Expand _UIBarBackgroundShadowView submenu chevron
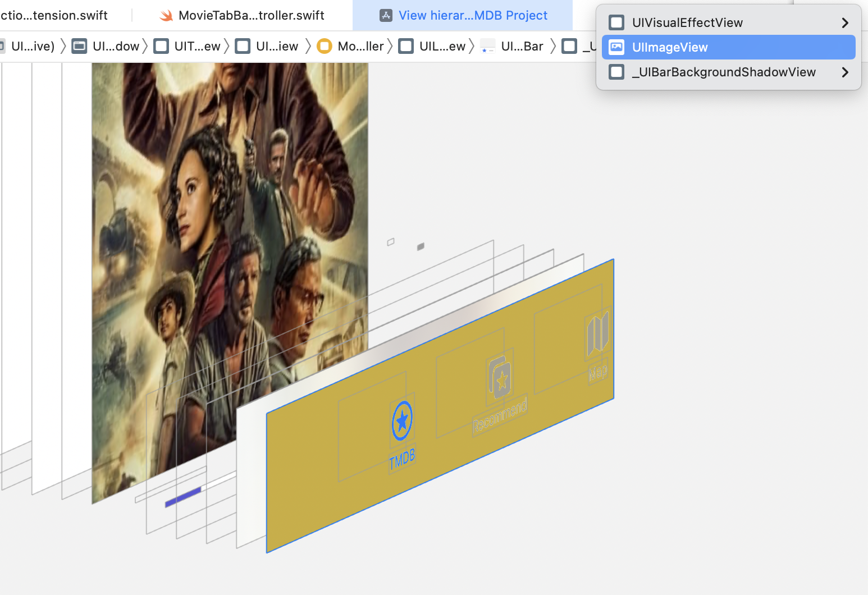 [845, 72]
